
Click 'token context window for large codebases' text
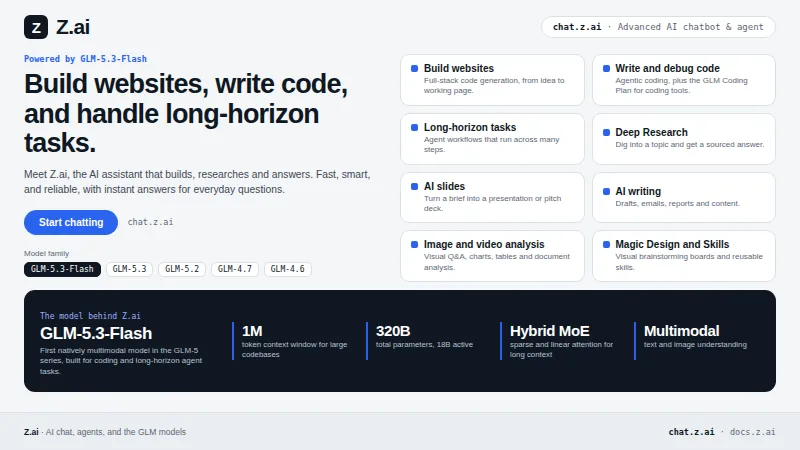(x=294, y=349)
